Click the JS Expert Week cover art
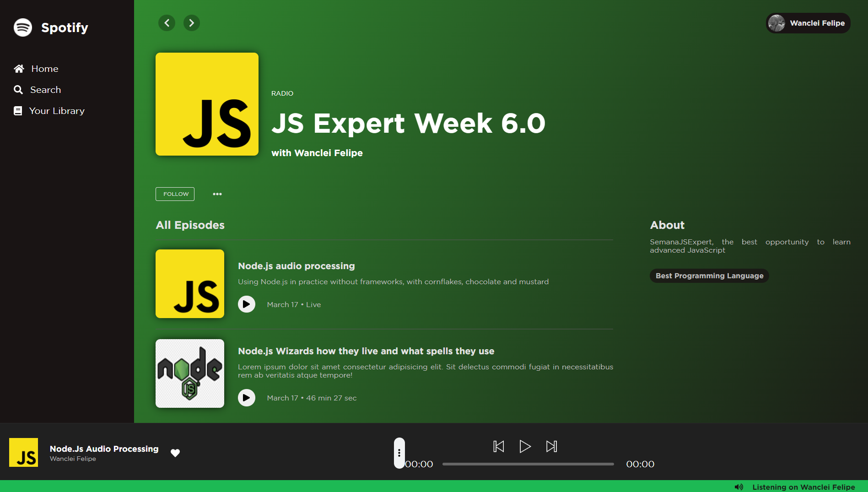Image resolution: width=868 pixels, height=492 pixels. point(207,104)
